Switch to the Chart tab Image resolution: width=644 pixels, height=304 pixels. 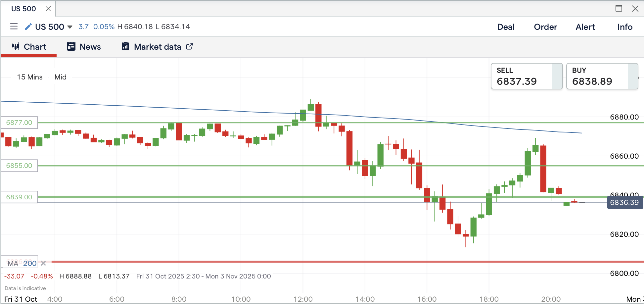(x=29, y=47)
